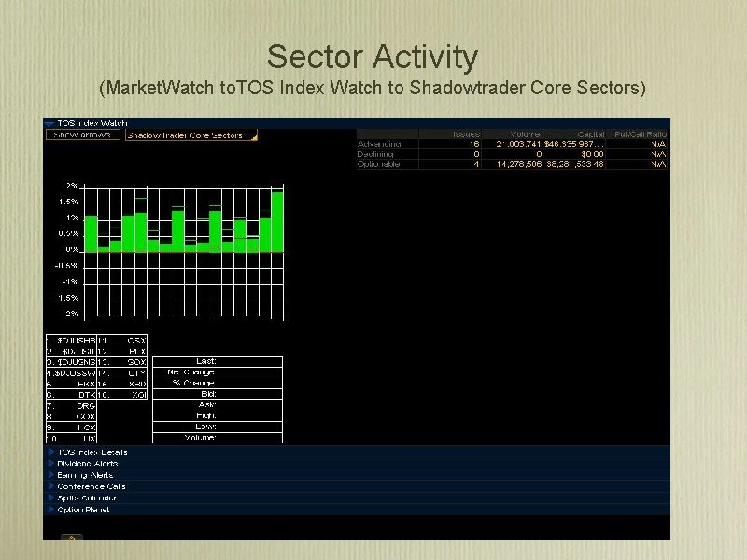Click the Put/Call Ratio column header
The width and height of the screenshot is (747, 560).
point(637,134)
